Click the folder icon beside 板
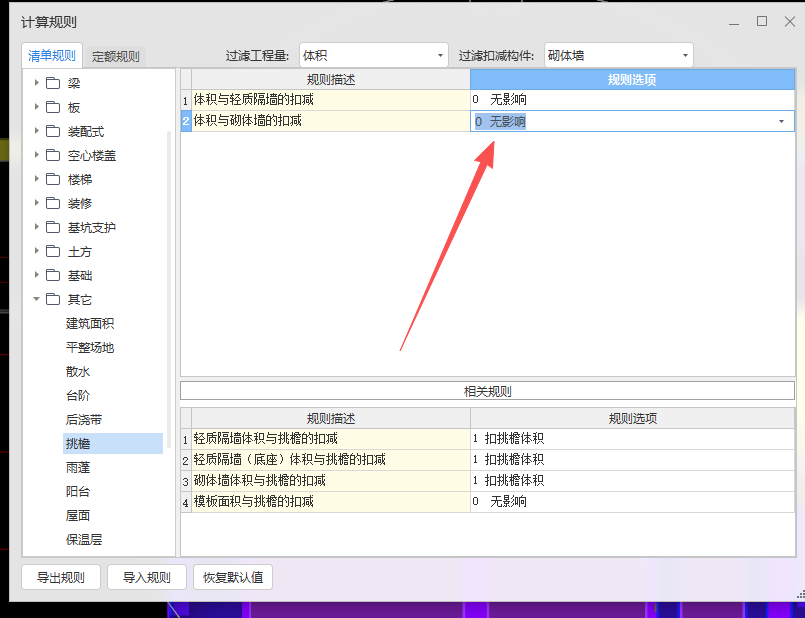The height and width of the screenshot is (618, 805). coord(52,107)
